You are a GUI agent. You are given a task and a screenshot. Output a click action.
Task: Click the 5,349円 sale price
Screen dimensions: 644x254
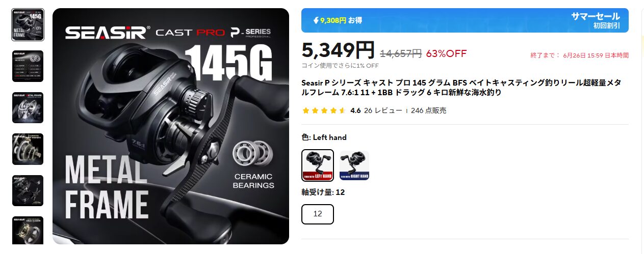pyautogui.click(x=339, y=50)
